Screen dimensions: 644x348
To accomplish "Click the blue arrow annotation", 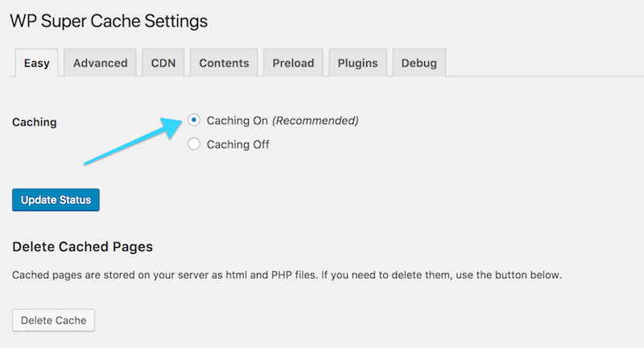I will [133, 141].
